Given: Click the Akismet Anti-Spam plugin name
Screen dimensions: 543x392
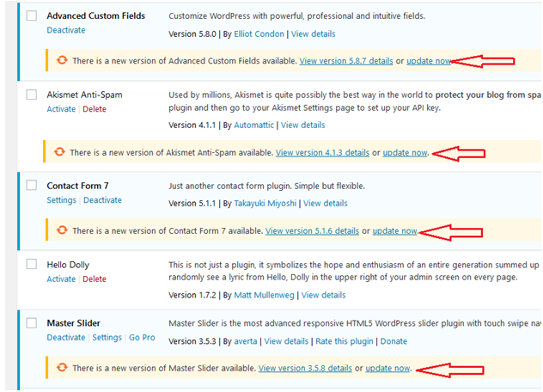Looking at the screenshot, I should 84,95.
